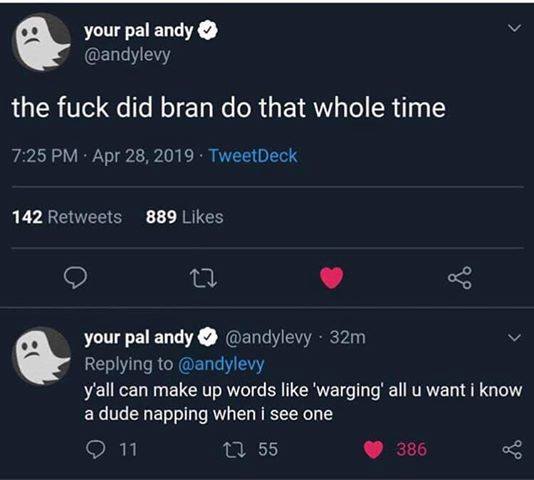Open the @andylevy mention in Replying to
The width and height of the screenshot is (534, 480).
tap(221, 364)
